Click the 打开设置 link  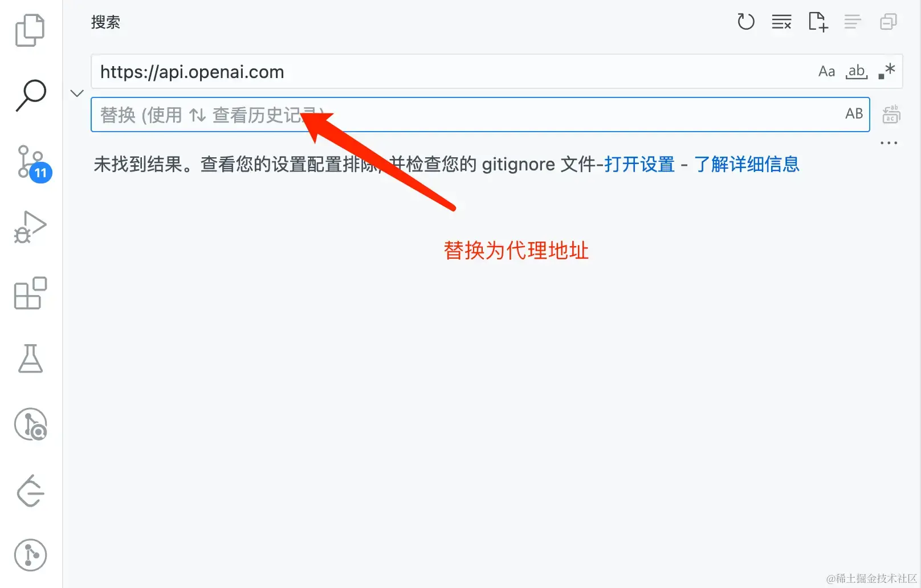coord(639,164)
